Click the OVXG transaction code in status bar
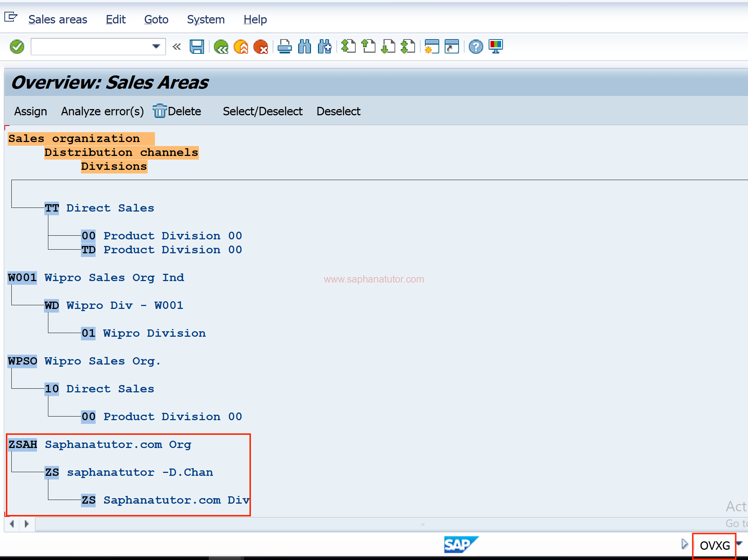 pyautogui.click(x=714, y=546)
